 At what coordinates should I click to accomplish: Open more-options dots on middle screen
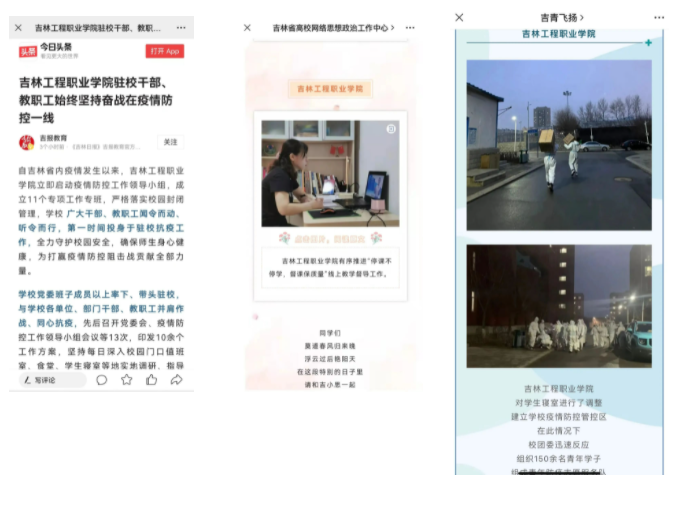(410, 28)
